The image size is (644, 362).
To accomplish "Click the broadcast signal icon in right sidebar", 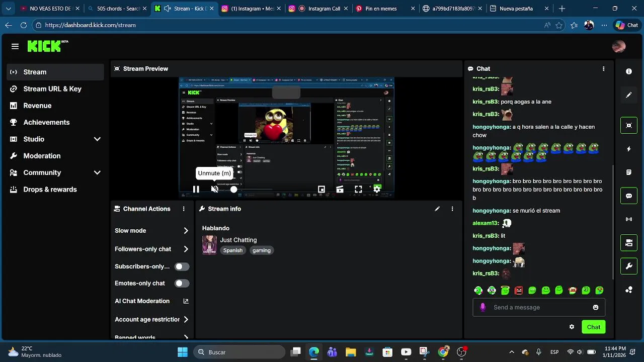I will coord(629,219).
